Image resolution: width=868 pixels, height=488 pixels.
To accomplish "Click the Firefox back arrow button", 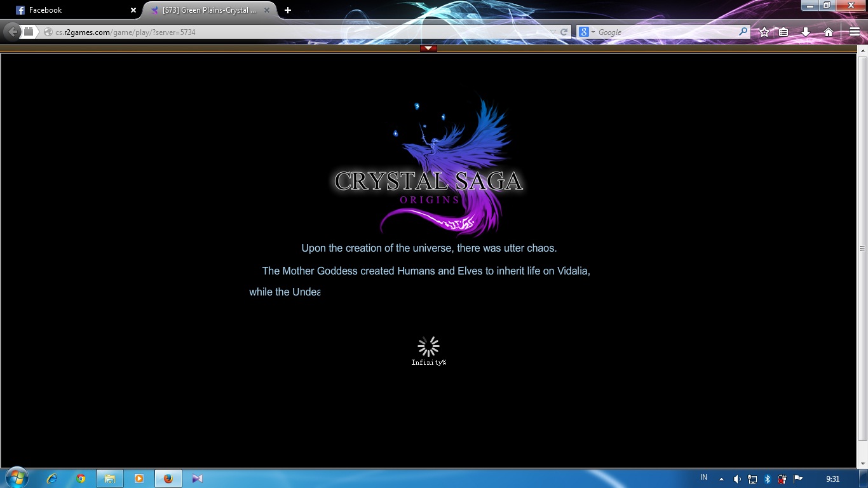I will click(x=12, y=32).
